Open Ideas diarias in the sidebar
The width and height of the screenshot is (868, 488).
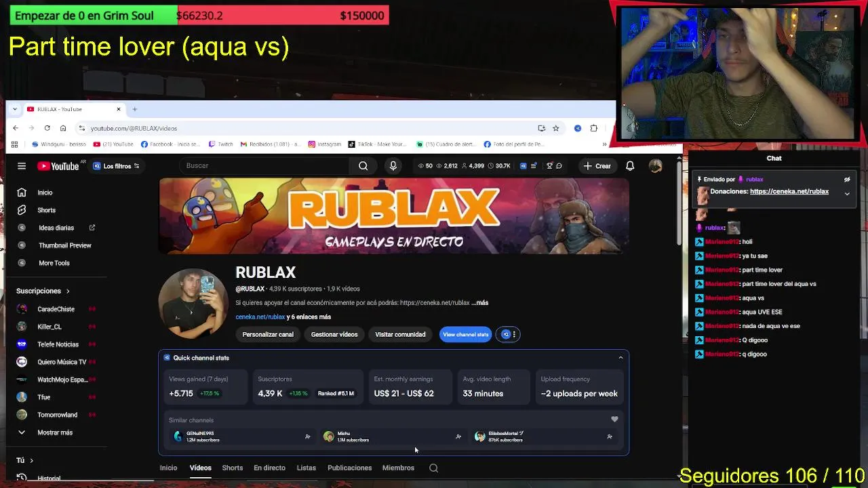pos(56,228)
